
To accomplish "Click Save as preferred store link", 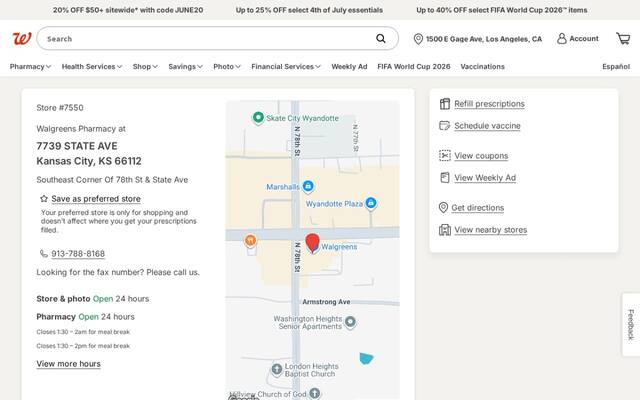I will tap(96, 199).
